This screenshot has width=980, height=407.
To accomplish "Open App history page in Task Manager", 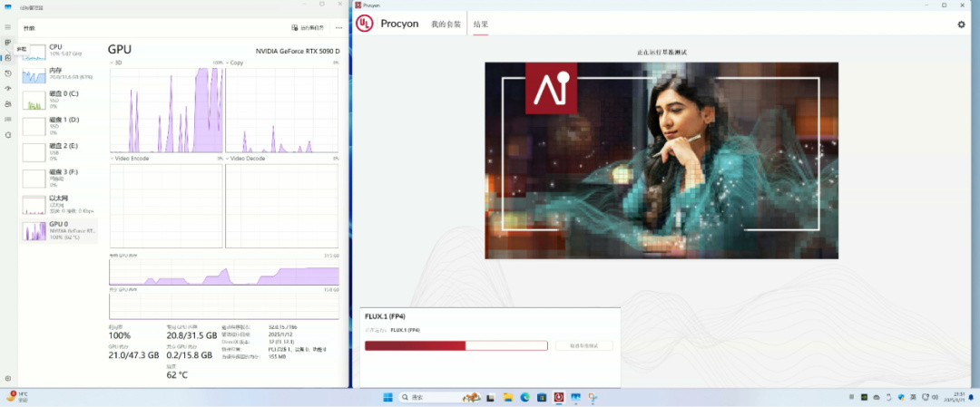I will (x=8, y=73).
